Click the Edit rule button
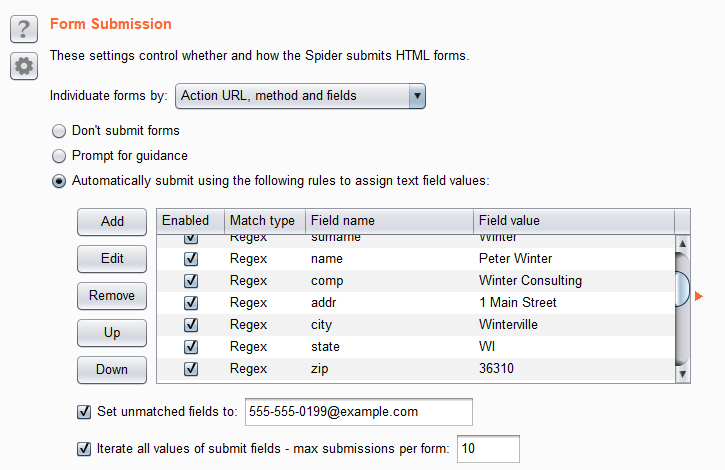This screenshot has width=725, height=470. 112,258
